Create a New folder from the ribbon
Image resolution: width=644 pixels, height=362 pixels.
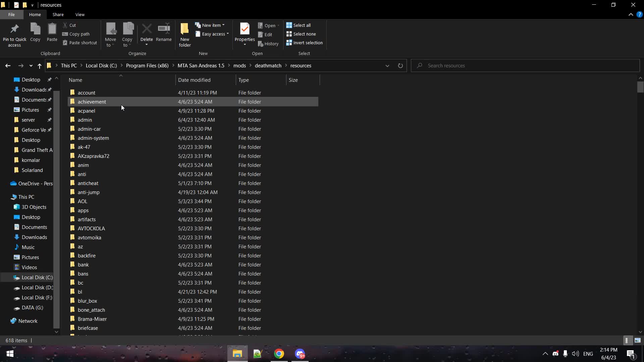[x=184, y=29]
